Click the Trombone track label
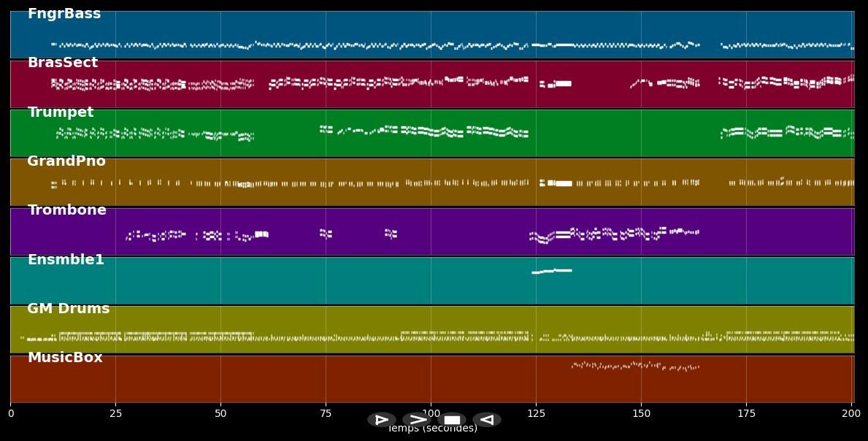The height and width of the screenshot is (441, 868). [67, 210]
